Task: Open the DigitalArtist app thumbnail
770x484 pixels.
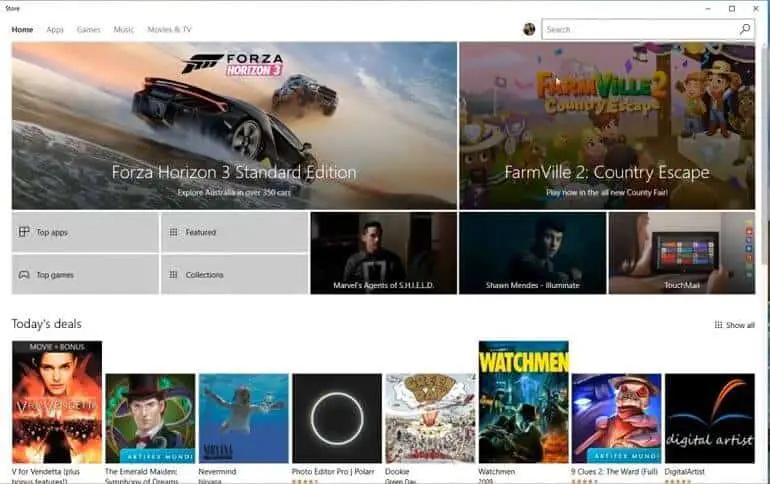Action: [x=710, y=418]
